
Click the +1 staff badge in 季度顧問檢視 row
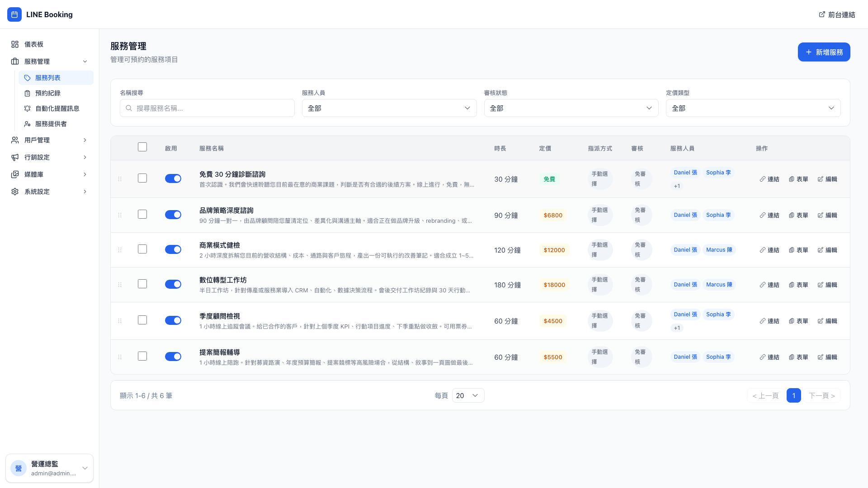tap(677, 328)
